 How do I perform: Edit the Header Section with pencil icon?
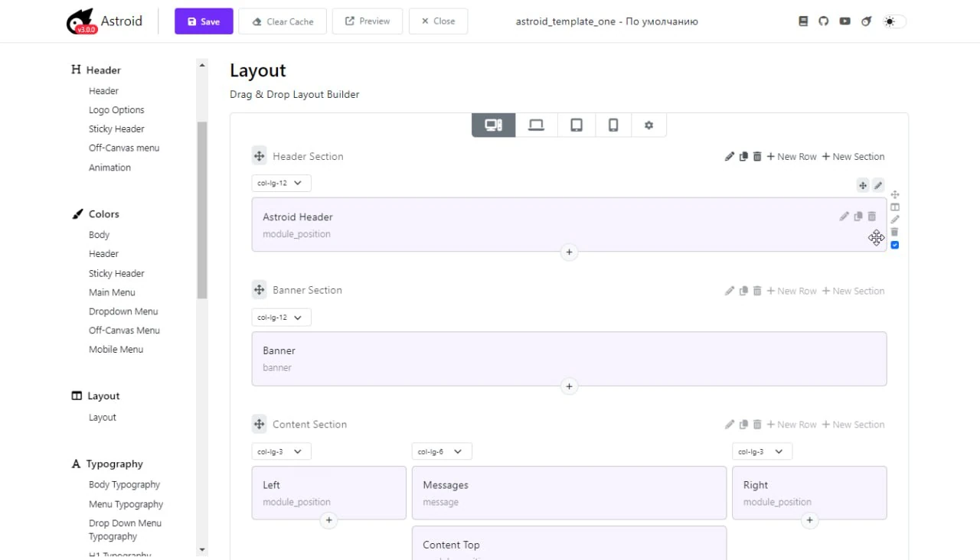click(729, 157)
